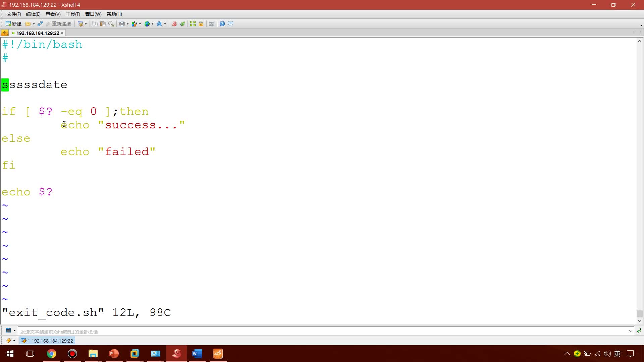Toggle the 英 input method indicator

tap(617, 354)
